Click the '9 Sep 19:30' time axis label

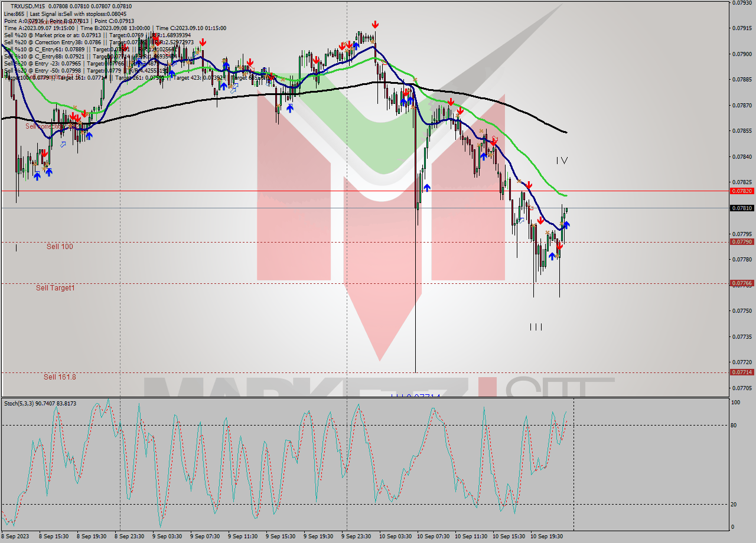click(318, 537)
